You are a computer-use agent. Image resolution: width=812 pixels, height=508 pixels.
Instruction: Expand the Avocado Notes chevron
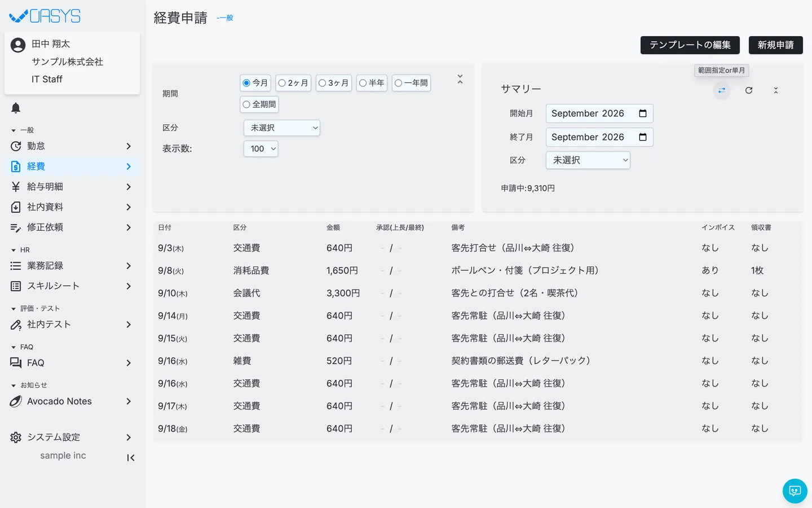(x=129, y=401)
